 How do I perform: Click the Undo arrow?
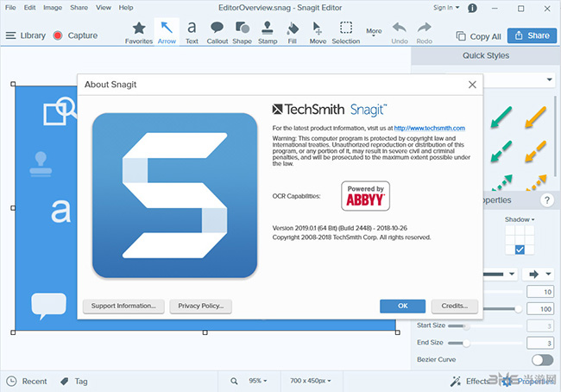[x=400, y=33]
